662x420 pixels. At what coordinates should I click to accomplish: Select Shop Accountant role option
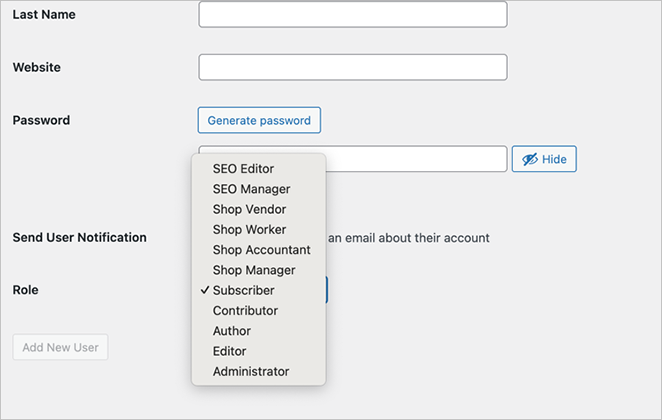(261, 250)
